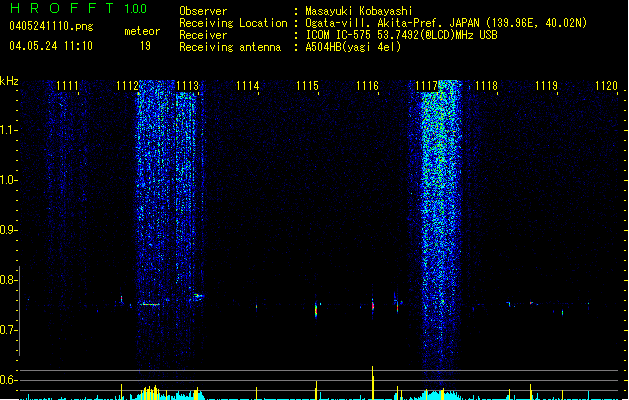629x400 pixels.
Task: Click the 1120 time marker
Action: tap(606, 86)
